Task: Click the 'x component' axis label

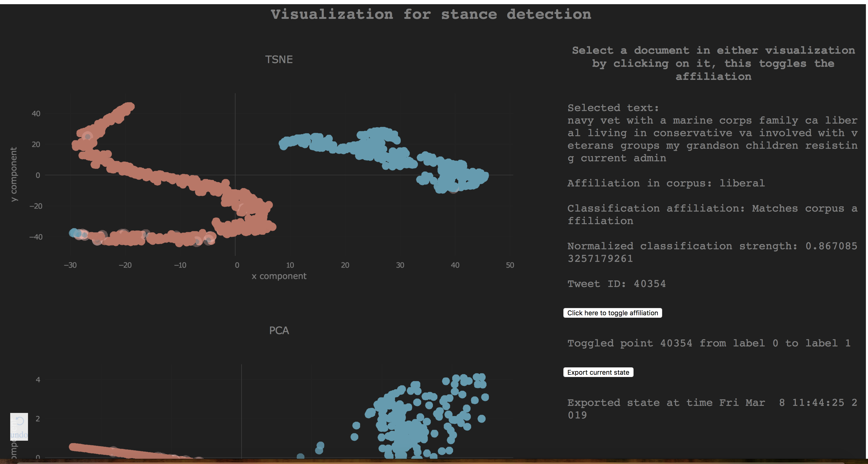Action: coord(279,276)
